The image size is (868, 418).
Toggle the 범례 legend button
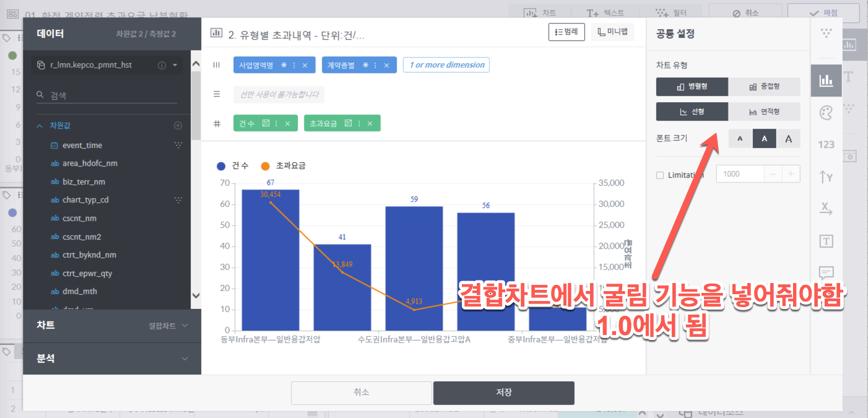pos(566,32)
